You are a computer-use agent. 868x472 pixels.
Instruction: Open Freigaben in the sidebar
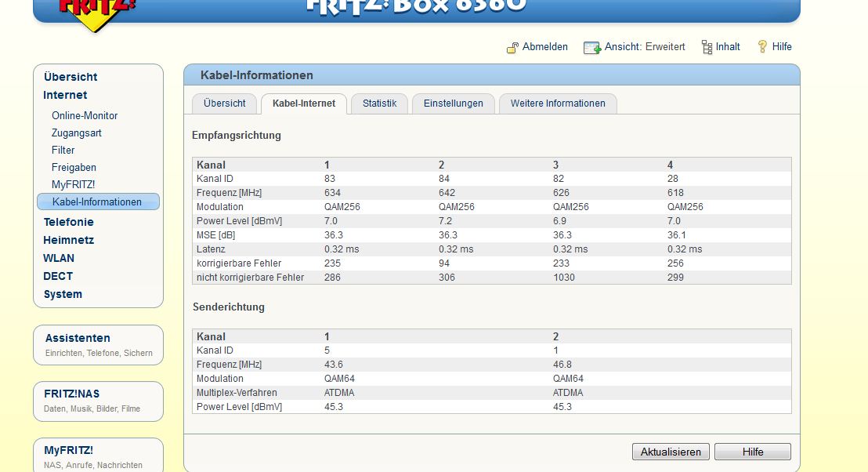point(74,167)
